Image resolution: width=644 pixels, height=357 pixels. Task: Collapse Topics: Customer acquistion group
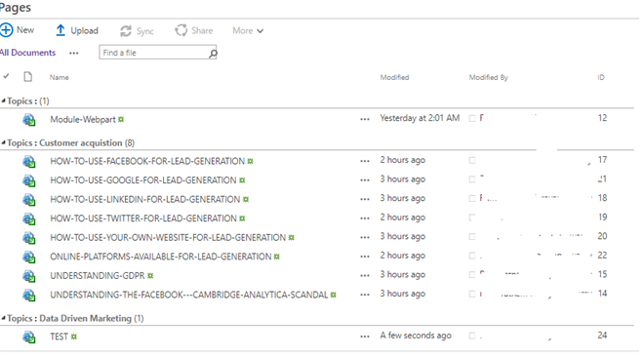point(3,142)
